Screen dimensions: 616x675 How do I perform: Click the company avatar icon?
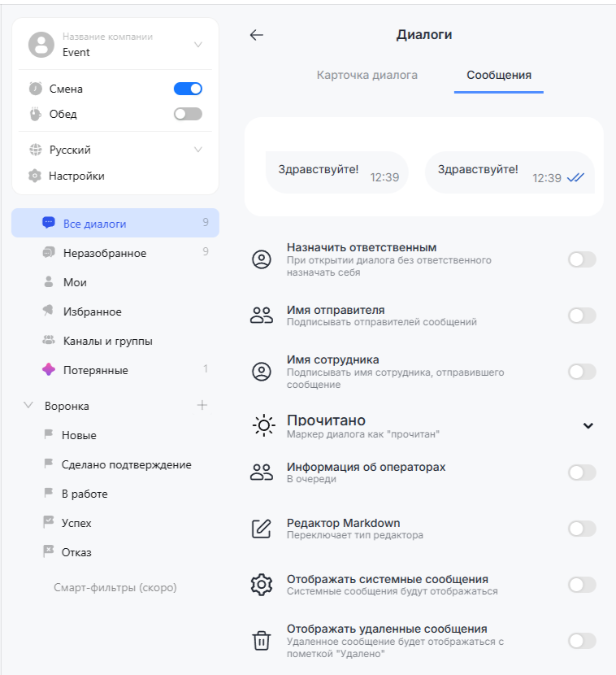41,45
